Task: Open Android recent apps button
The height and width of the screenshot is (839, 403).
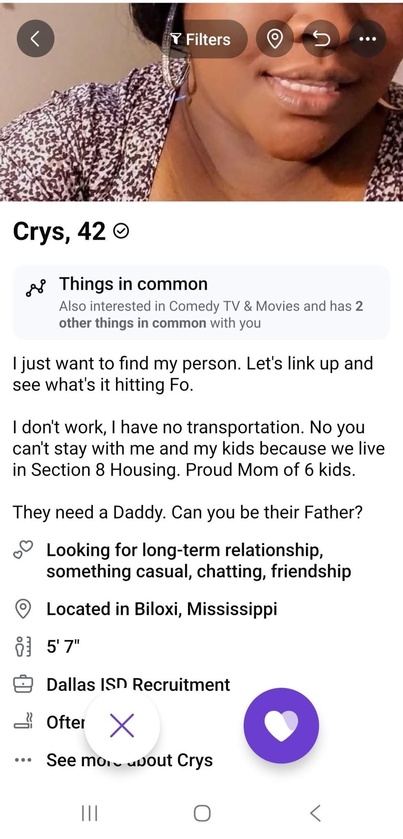Action: [89, 813]
